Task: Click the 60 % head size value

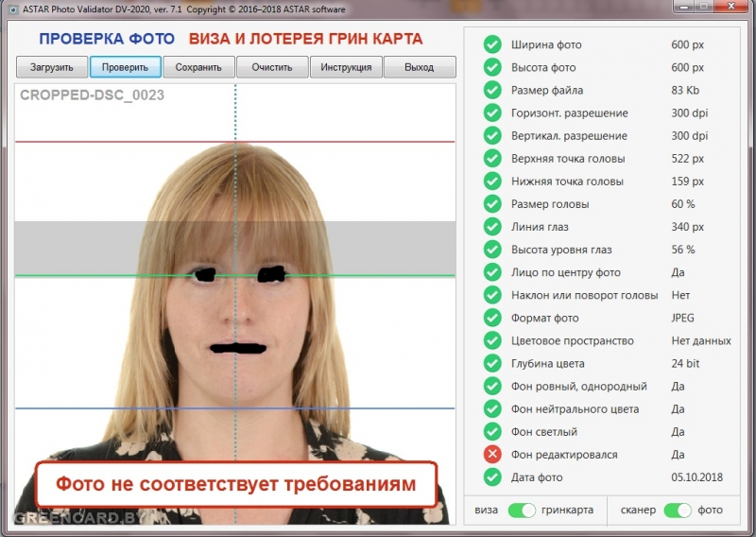Action: [682, 204]
